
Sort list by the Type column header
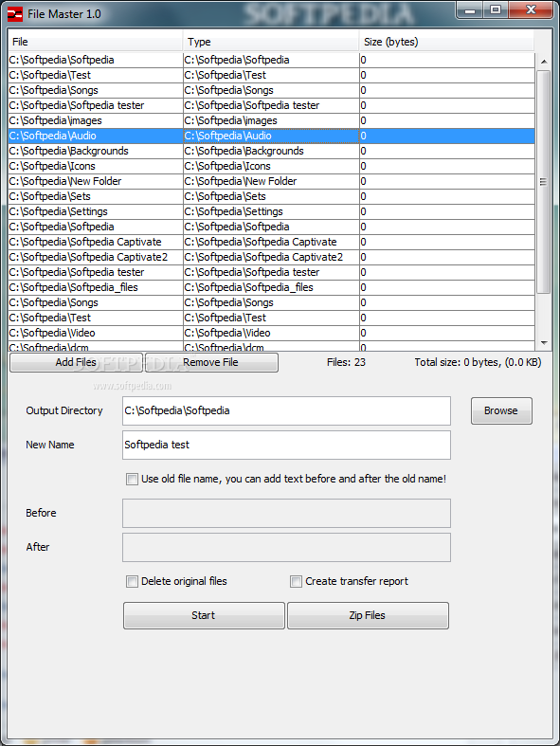[271, 42]
